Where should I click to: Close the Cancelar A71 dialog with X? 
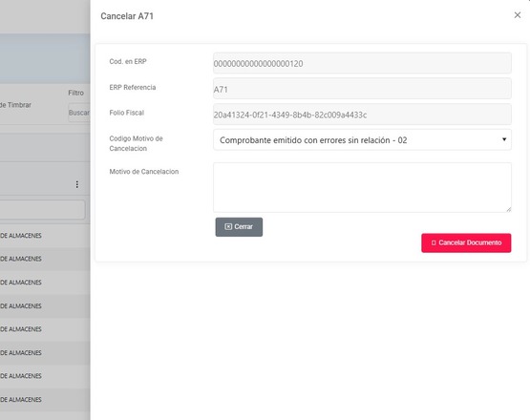[518, 15]
